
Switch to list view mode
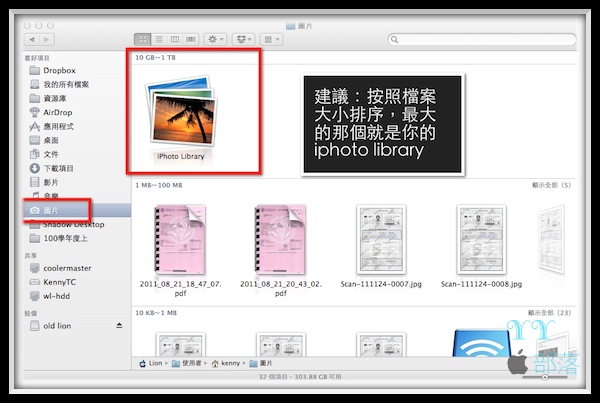tap(159, 39)
